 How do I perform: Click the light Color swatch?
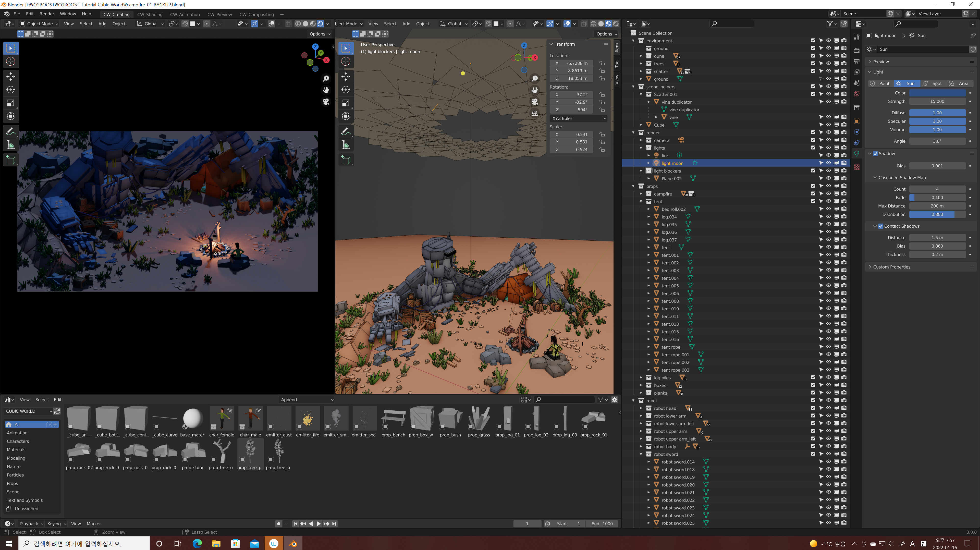tap(937, 93)
